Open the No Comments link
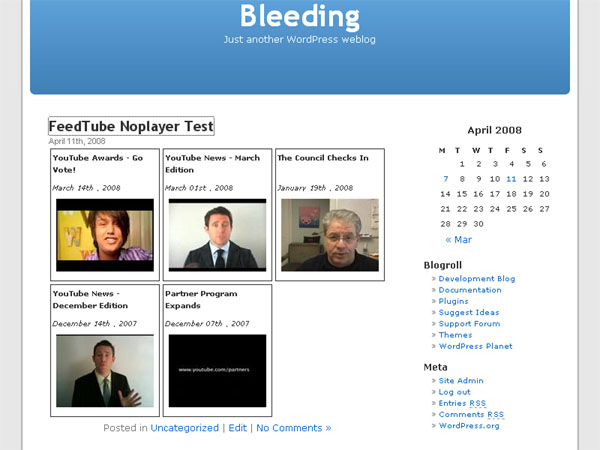The width and height of the screenshot is (600, 450). (294, 428)
